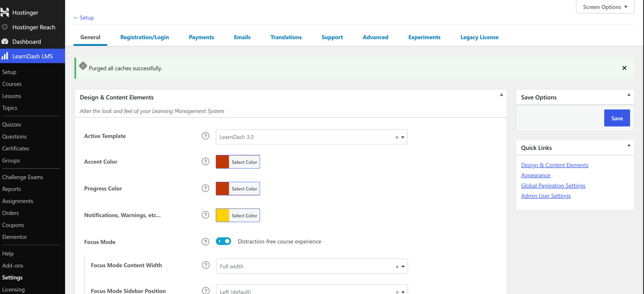This screenshot has height=294, width=644.
Task: Click the Dashboard gauge icon
Action: (5, 41)
